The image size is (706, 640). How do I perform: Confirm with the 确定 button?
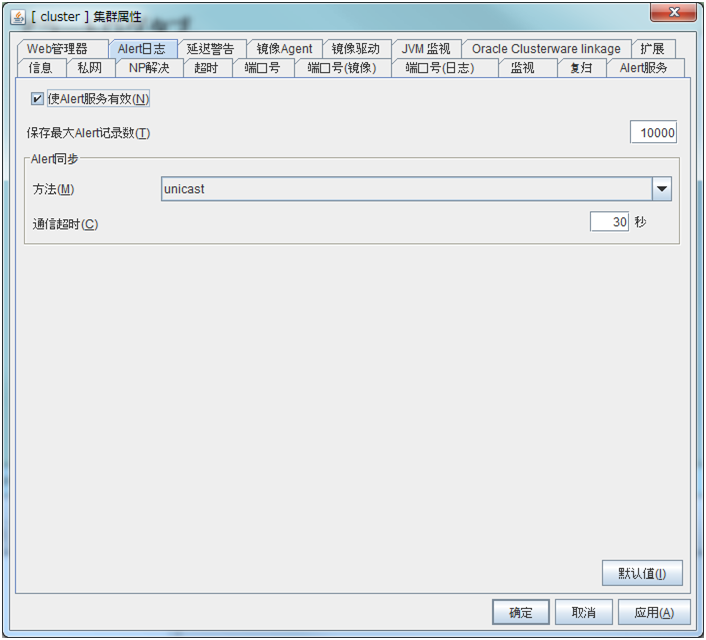pos(521,612)
